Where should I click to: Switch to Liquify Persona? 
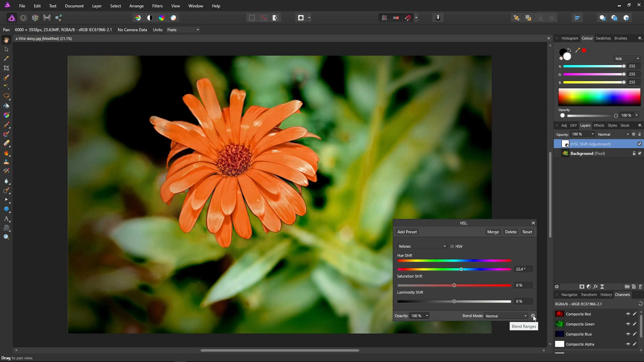click(23, 18)
